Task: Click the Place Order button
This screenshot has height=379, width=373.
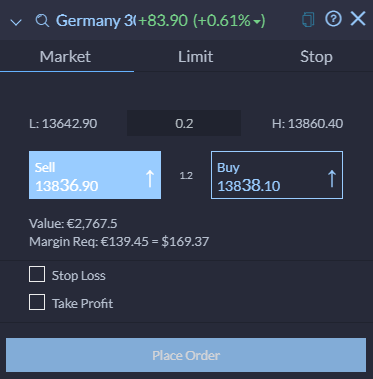Action: point(186,355)
